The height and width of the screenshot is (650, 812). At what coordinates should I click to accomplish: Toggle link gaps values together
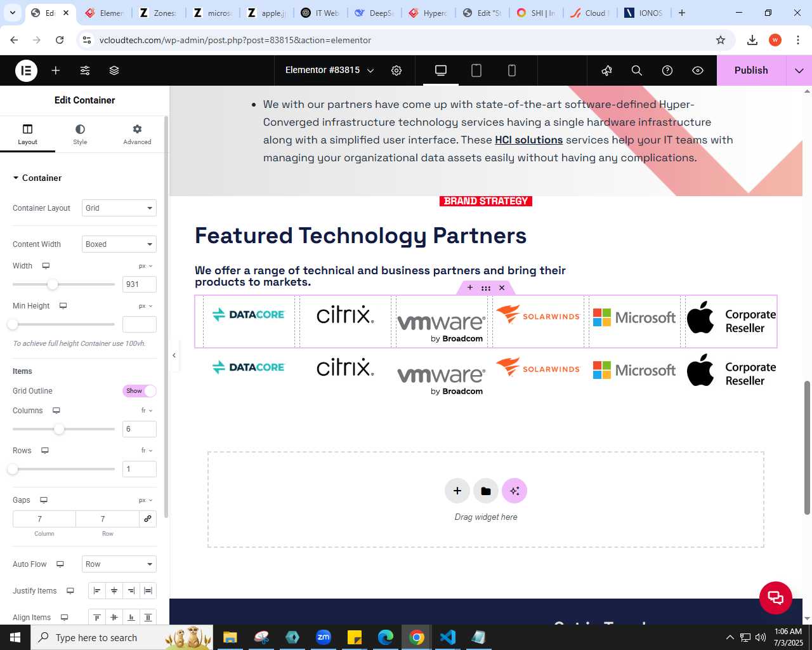click(x=148, y=519)
